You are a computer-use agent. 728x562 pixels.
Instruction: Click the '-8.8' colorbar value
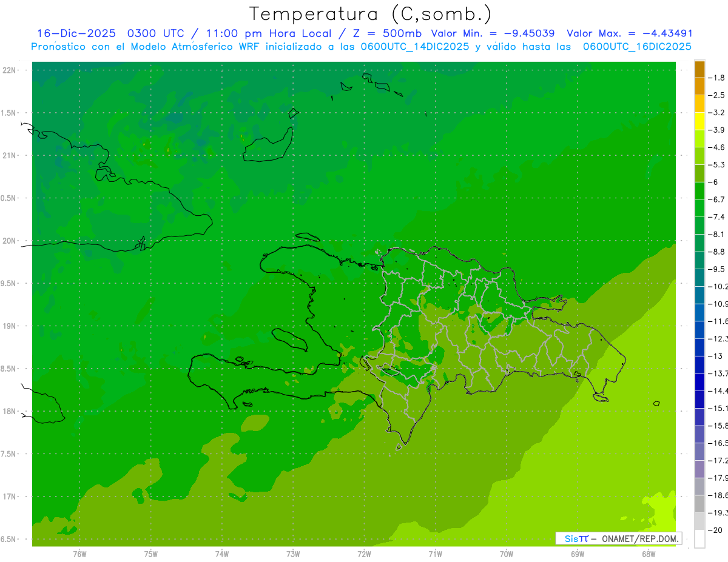coord(717,252)
